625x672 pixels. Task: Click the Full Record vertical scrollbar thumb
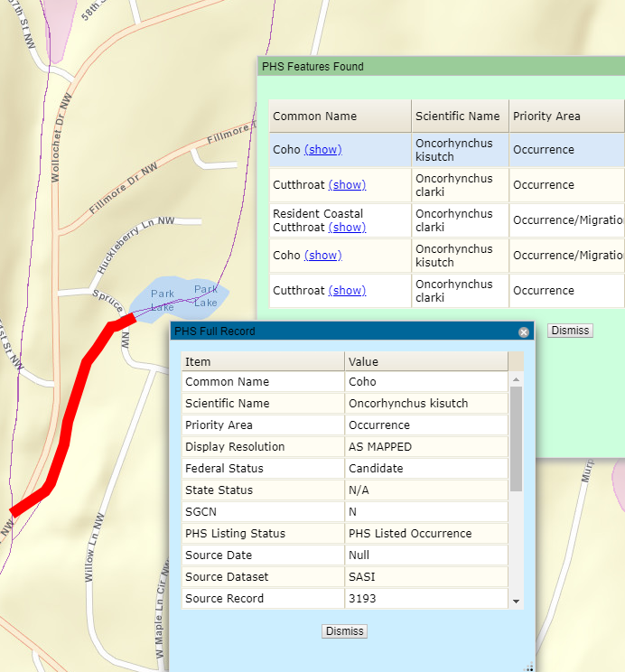pyautogui.click(x=516, y=439)
